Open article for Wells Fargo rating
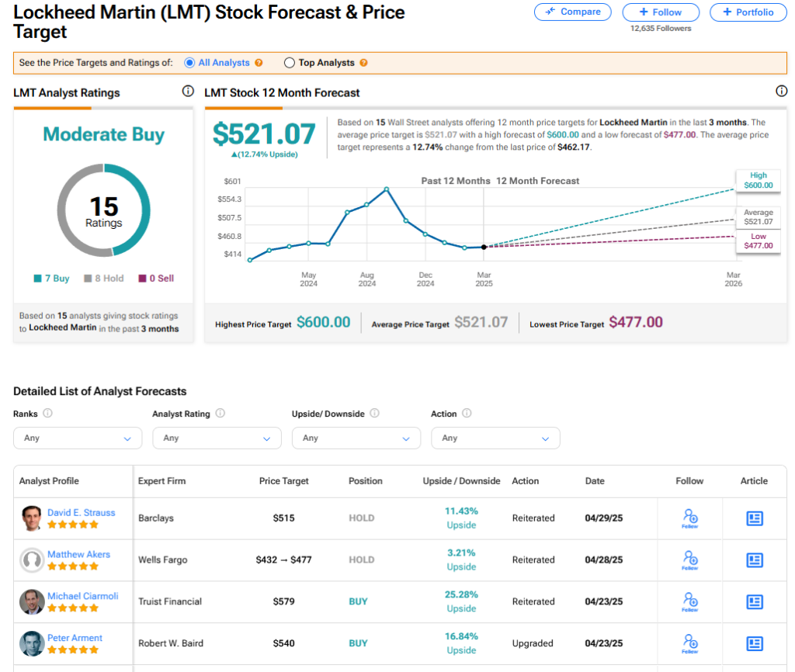 (755, 560)
